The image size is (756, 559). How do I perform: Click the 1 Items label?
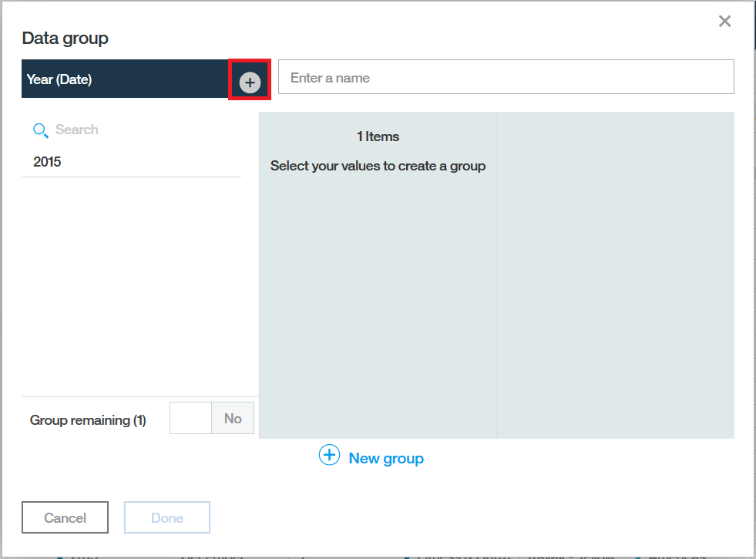click(378, 136)
